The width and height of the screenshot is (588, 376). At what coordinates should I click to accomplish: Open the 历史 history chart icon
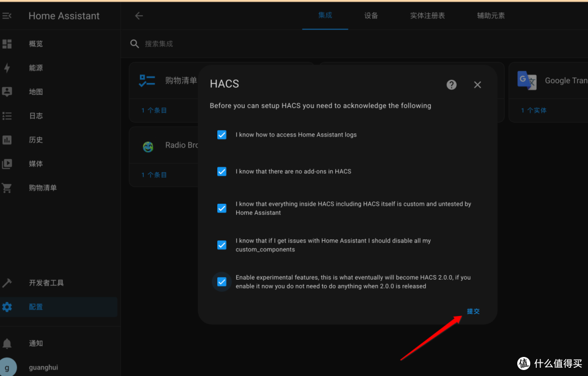tap(7, 140)
